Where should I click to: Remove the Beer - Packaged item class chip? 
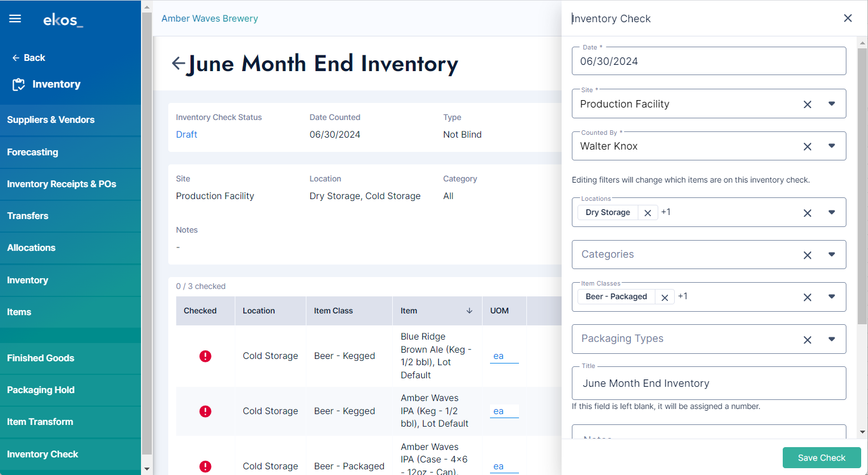pyautogui.click(x=665, y=297)
